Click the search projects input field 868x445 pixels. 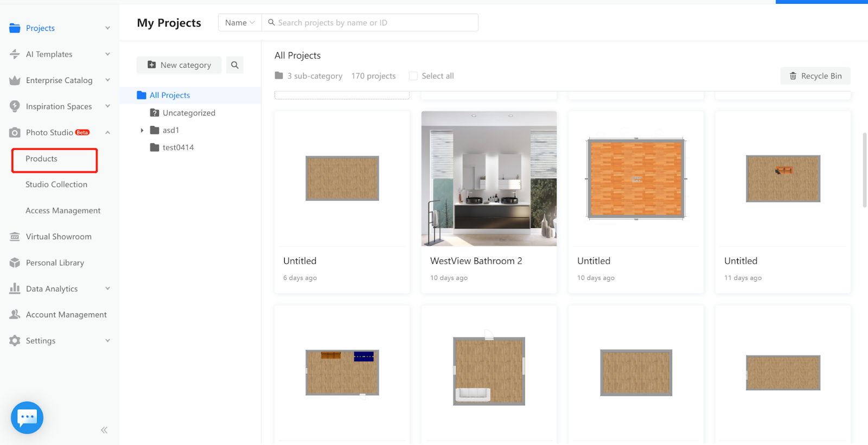[x=374, y=23]
